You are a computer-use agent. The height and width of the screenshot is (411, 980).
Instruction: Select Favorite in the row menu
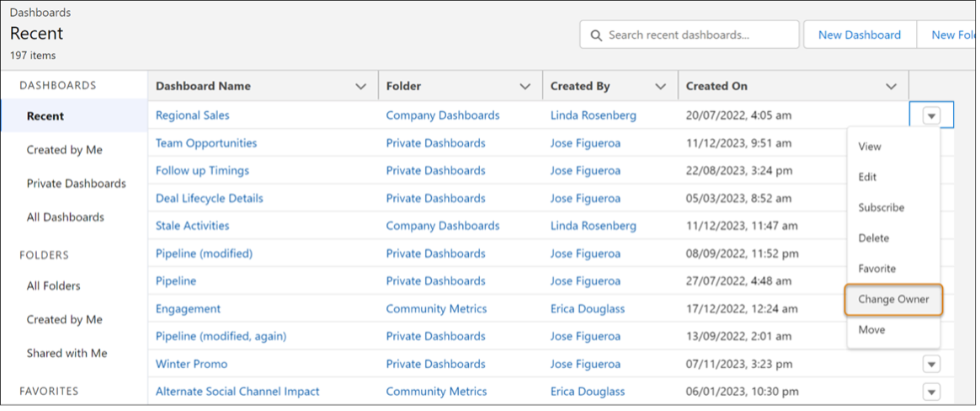pos(876,269)
